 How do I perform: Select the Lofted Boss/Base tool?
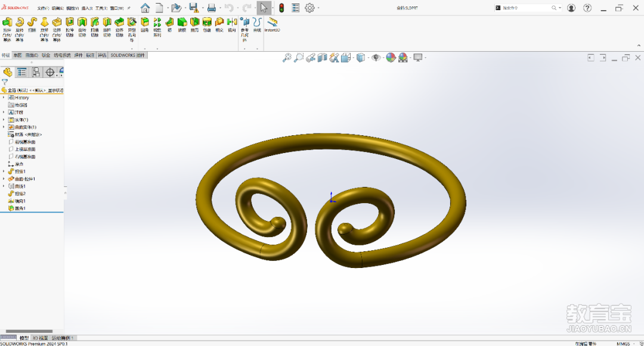(x=44, y=29)
